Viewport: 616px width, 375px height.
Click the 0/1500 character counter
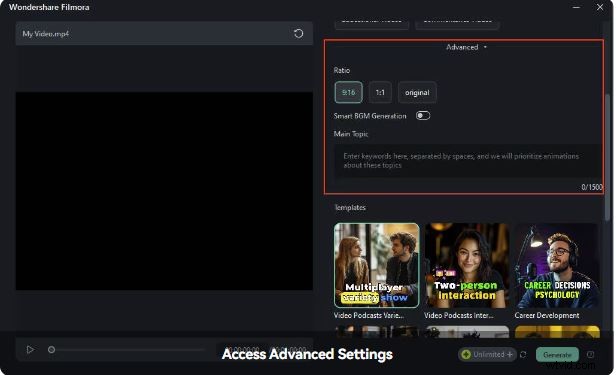pos(592,187)
